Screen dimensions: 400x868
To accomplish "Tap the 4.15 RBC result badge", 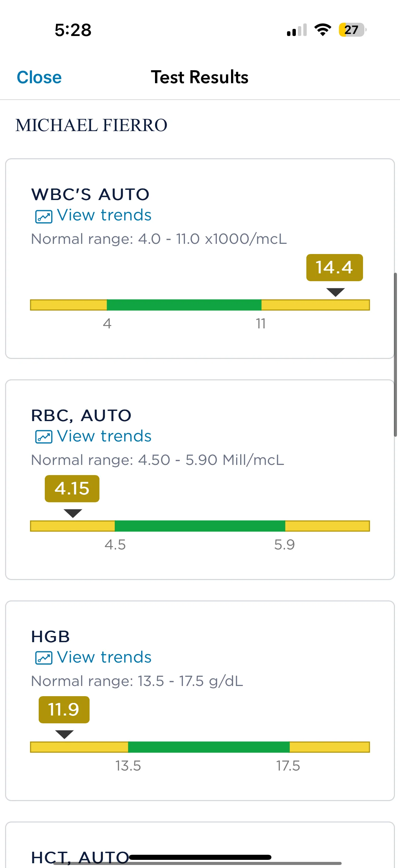I will (x=72, y=489).
